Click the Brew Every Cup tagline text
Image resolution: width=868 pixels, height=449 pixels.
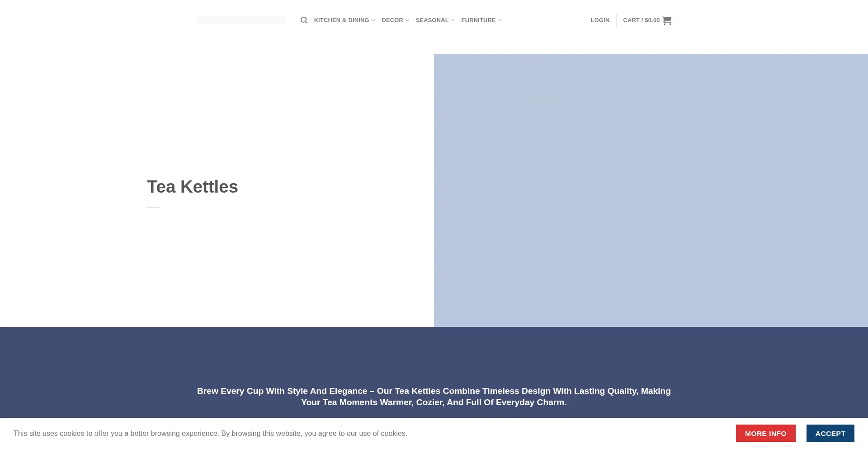(x=434, y=397)
